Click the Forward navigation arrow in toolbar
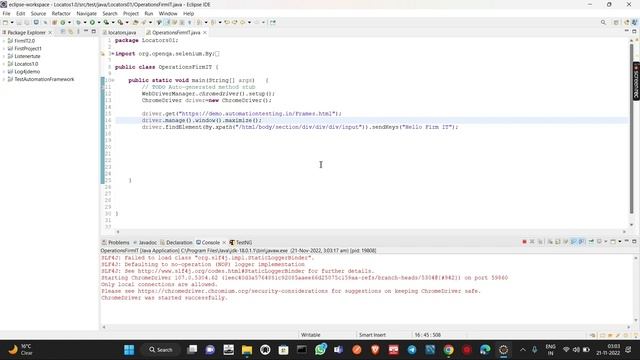The height and width of the screenshot is (360, 640). (x=256, y=22)
